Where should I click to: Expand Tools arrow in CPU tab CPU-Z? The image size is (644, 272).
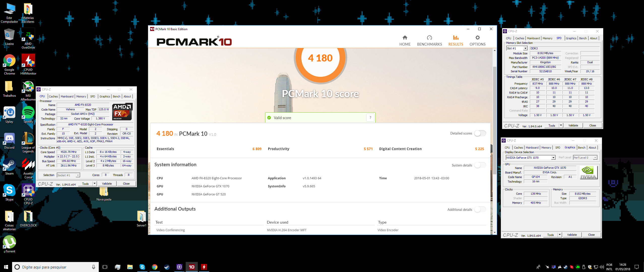click(94, 184)
